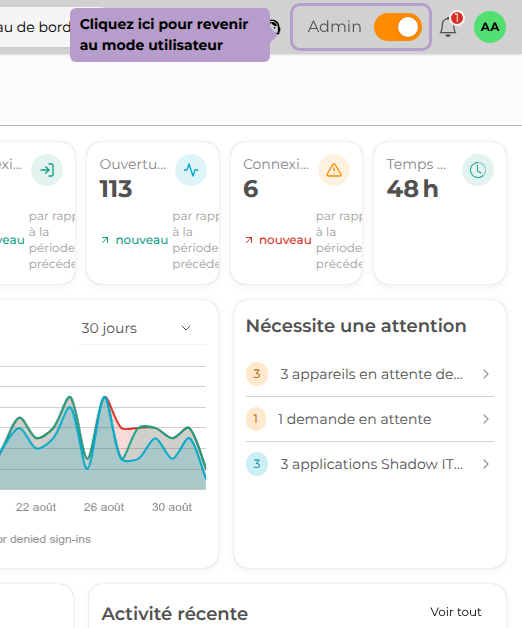Click green 'nouveau' trend in Ouvertu... card
Image resolution: width=522 pixels, height=628 pixels.
(x=141, y=240)
